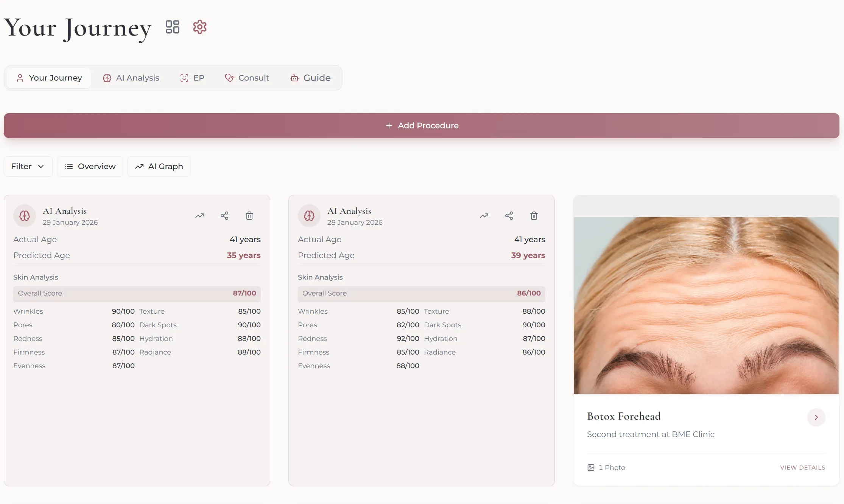The height and width of the screenshot is (504, 844).
Task: Go to the EP tab
Action: coord(192,78)
